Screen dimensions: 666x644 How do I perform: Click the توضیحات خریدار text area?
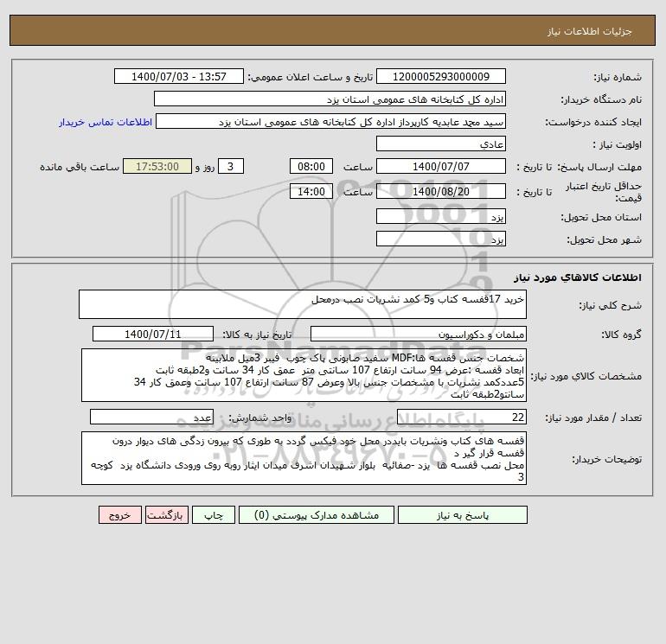pos(304,458)
